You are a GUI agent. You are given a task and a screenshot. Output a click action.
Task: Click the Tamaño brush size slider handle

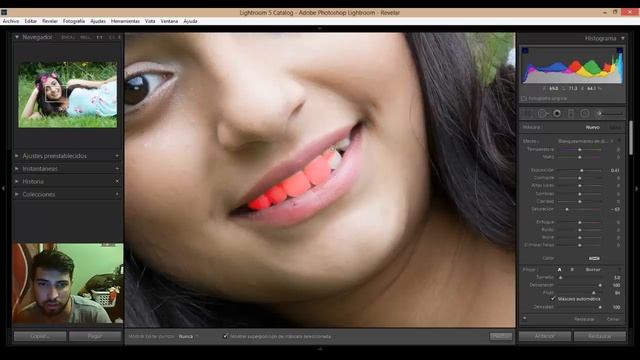tap(560, 277)
